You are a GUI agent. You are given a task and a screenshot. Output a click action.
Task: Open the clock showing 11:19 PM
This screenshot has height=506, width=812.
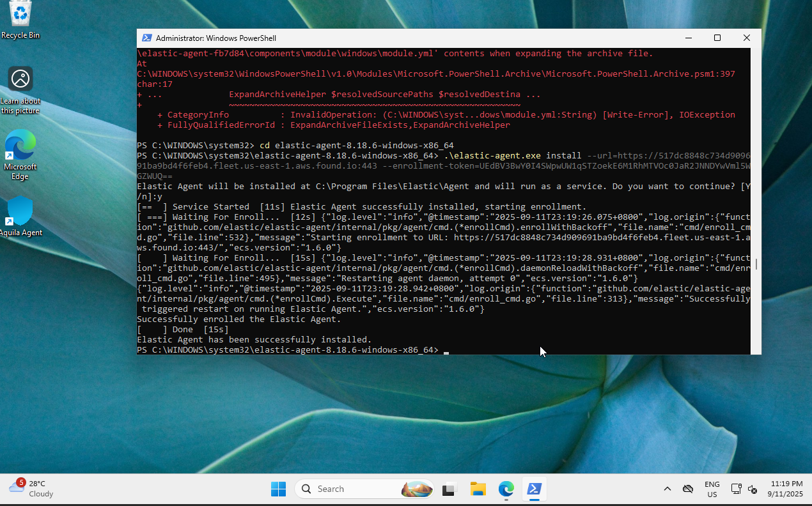click(x=786, y=489)
